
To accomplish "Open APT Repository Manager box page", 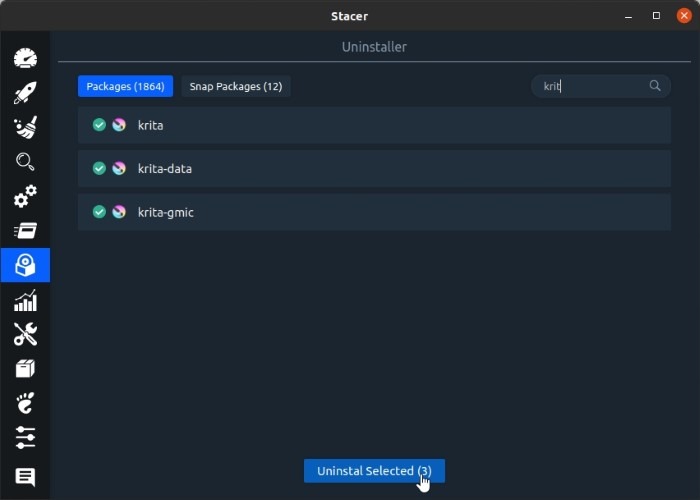I will tap(25, 369).
